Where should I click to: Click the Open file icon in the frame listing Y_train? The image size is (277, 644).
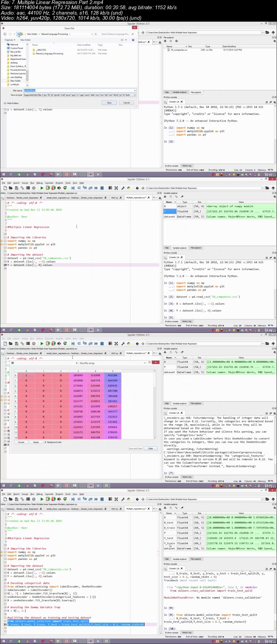pyautogui.click(x=11, y=499)
